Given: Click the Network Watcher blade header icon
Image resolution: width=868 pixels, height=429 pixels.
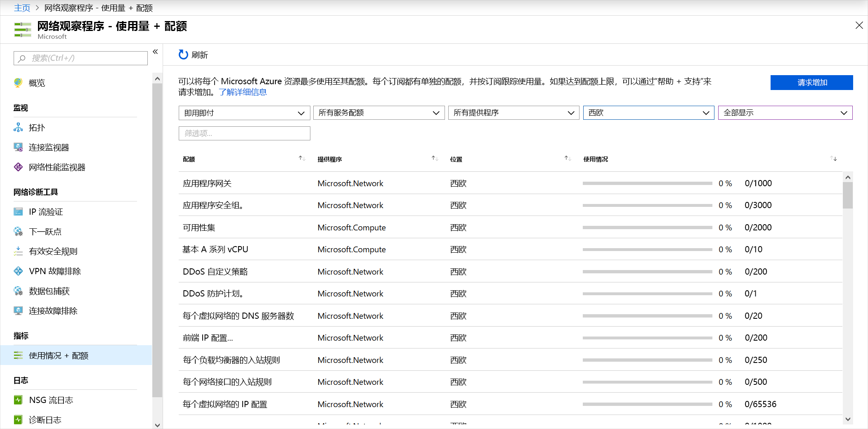Looking at the screenshot, I should pyautogui.click(x=23, y=30).
